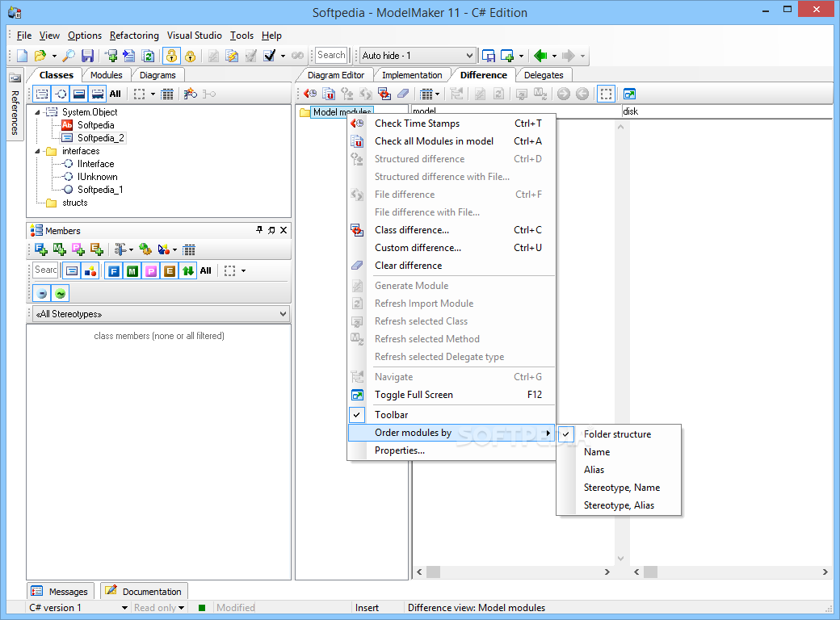Toggle the Events filter E button
This screenshot has width=840, height=620.
pos(170,271)
